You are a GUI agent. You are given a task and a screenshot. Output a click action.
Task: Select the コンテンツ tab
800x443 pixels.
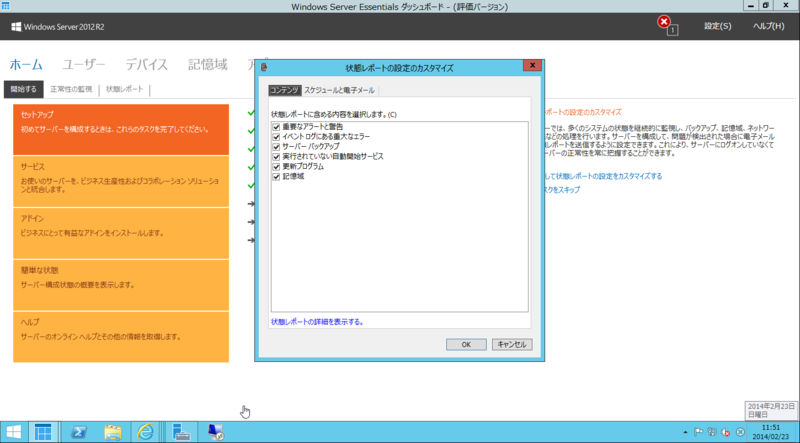pyautogui.click(x=285, y=90)
